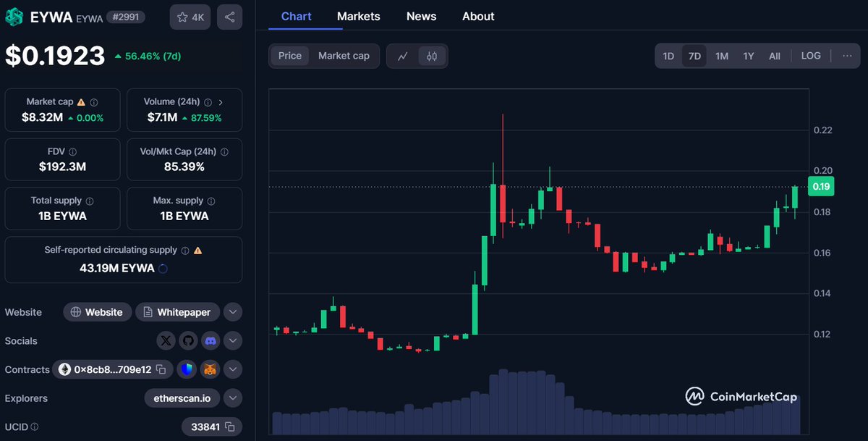868x441 pixels.
Task: Set chart range to 7D
Action: pos(694,56)
